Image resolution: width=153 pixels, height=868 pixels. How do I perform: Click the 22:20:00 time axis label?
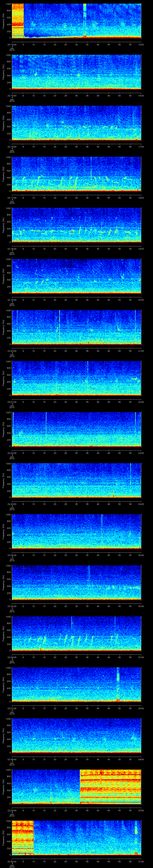coord(12,351)
